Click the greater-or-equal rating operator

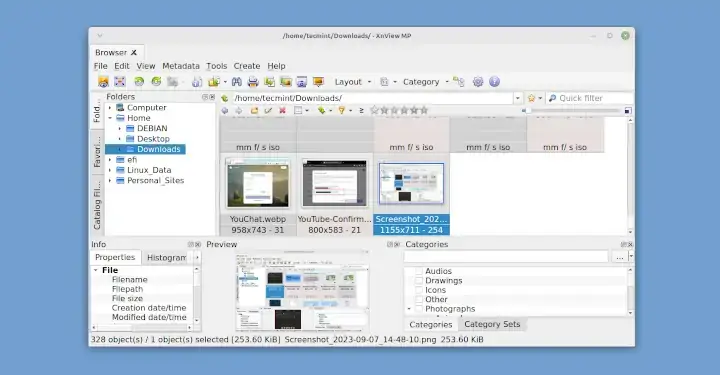(x=361, y=110)
